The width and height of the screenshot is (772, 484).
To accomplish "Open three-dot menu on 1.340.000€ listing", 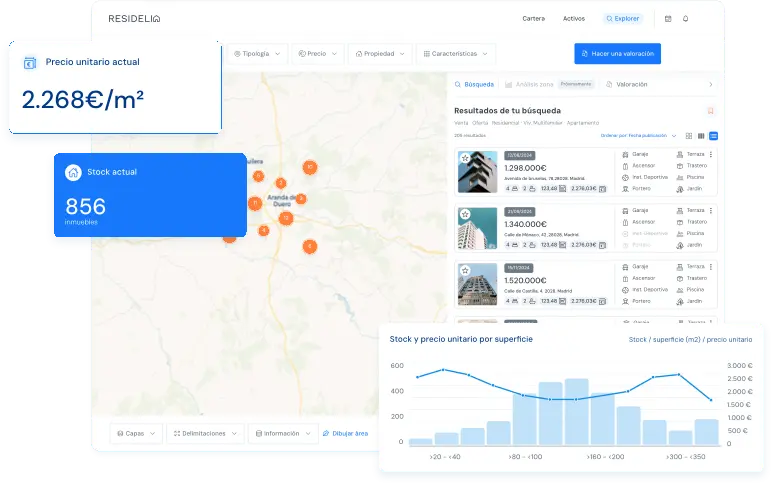I will (711, 211).
